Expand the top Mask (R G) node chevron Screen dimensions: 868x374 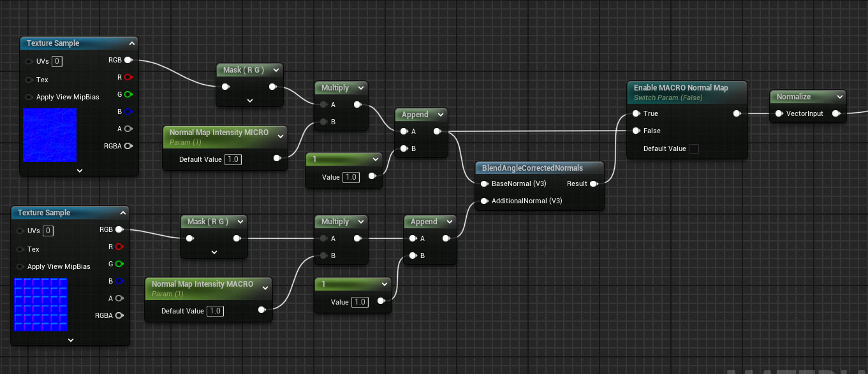(250, 100)
